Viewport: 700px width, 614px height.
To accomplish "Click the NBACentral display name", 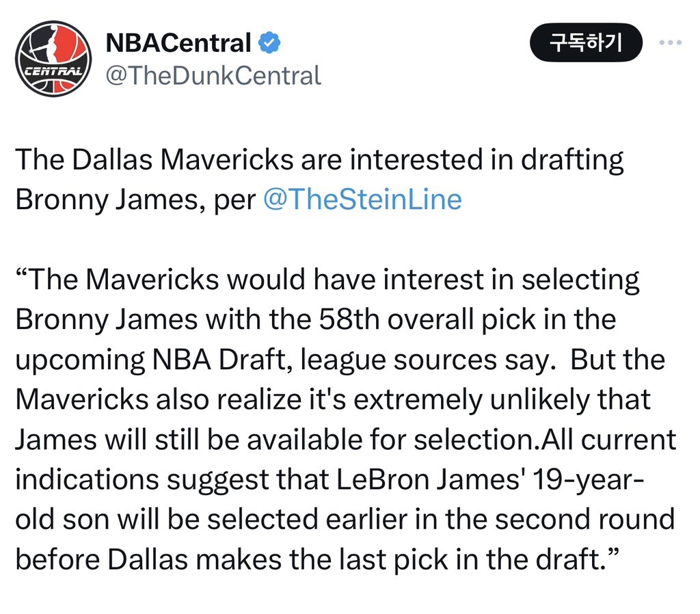I will 179,43.
